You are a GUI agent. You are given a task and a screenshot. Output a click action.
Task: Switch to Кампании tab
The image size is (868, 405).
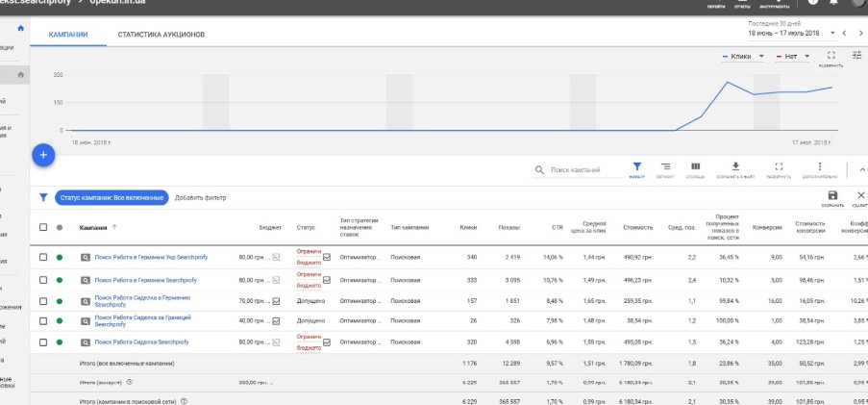point(68,35)
